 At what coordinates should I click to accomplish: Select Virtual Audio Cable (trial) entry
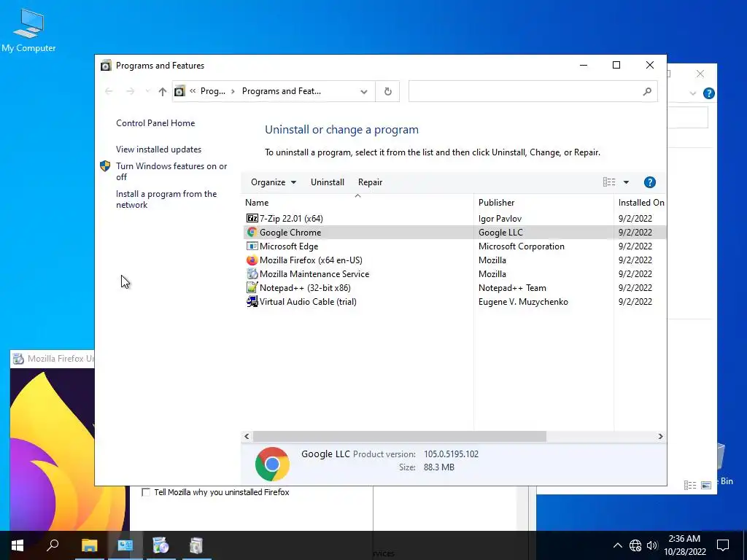pyautogui.click(x=454, y=301)
